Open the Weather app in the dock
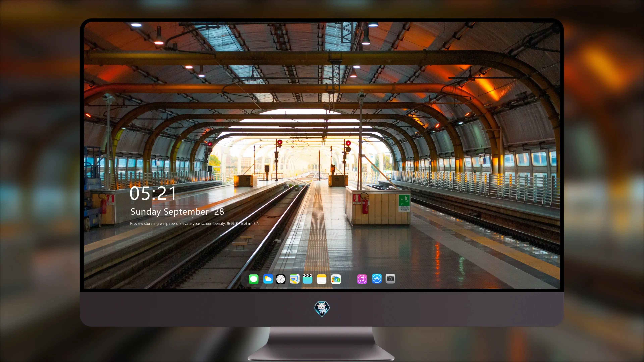This screenshot has height=362, width=644. [x=268, y=279]
